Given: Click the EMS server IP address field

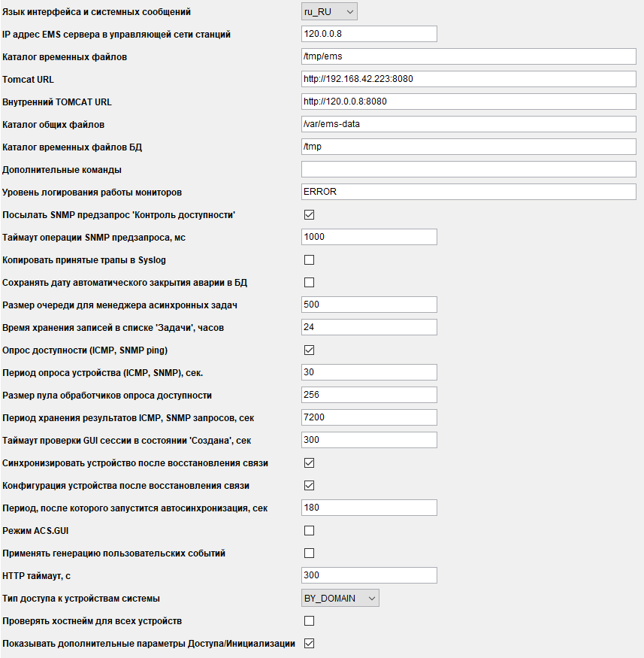Looking at the screenshot, I should click(x=368, y=34).
